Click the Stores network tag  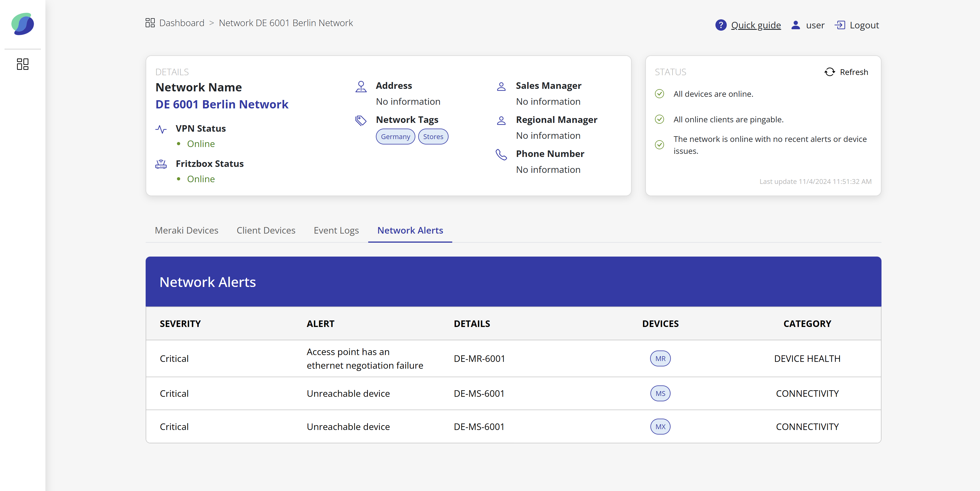pos(433,137)
